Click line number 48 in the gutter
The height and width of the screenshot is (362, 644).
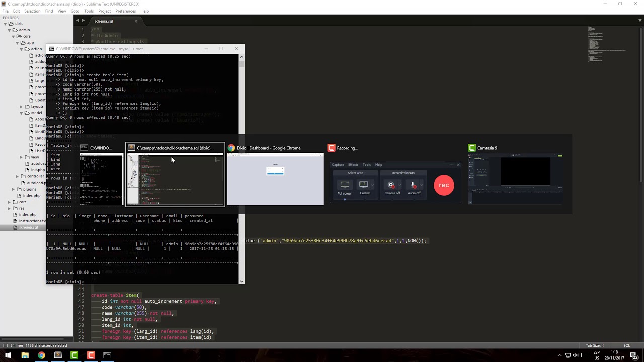[81, 313]
